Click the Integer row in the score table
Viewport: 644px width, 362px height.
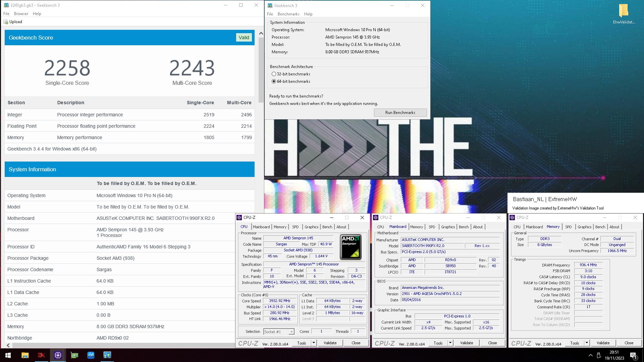[x=129, y=115]
